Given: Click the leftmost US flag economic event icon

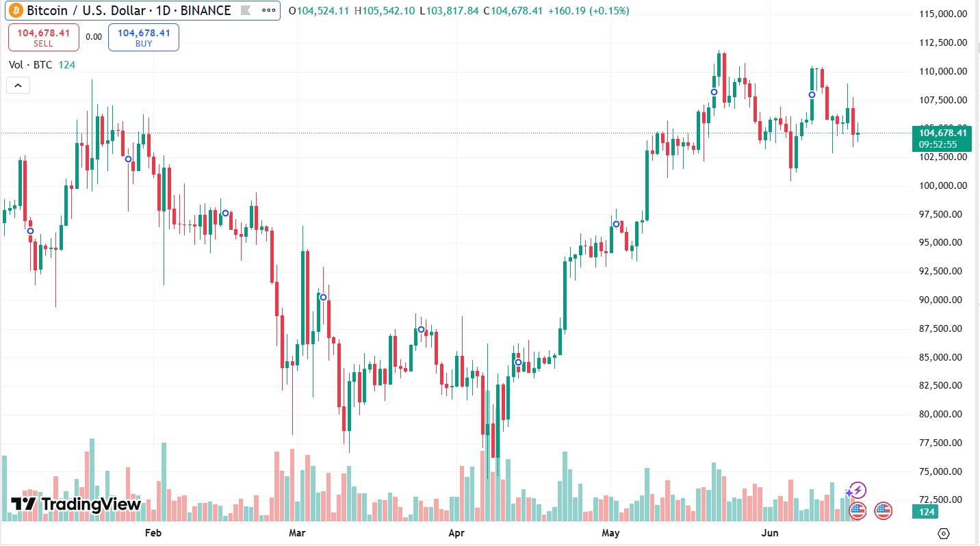Looking at the screenshot, I should click(857, 510).
